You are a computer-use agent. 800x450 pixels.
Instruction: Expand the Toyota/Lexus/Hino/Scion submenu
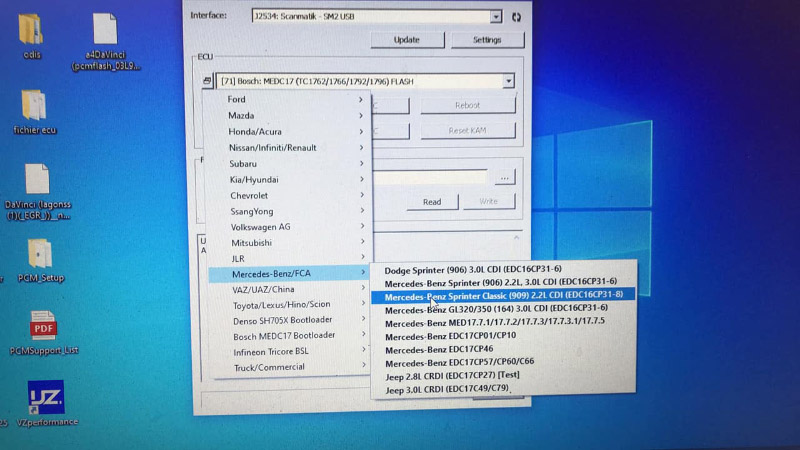291,305
